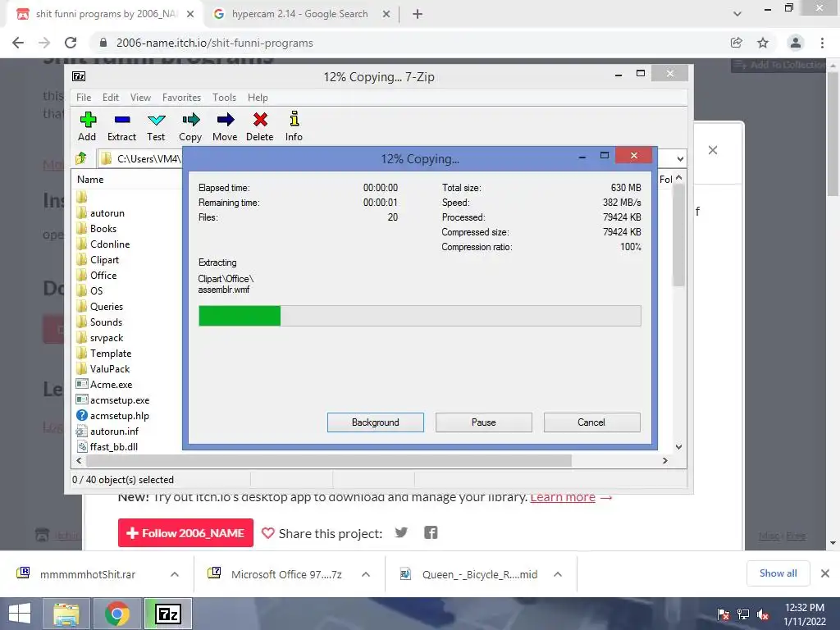Click the Background button in copying dialog

click(x=376, y=422)
